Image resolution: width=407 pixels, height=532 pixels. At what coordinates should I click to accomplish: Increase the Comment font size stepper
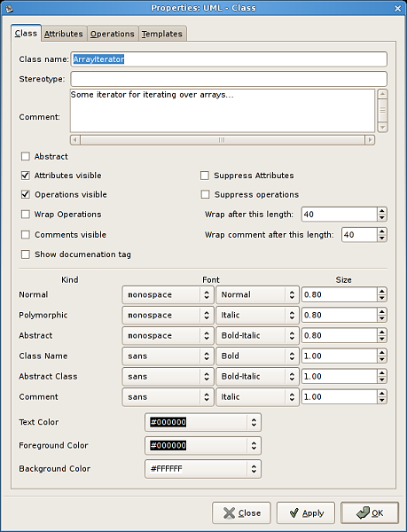382,393
